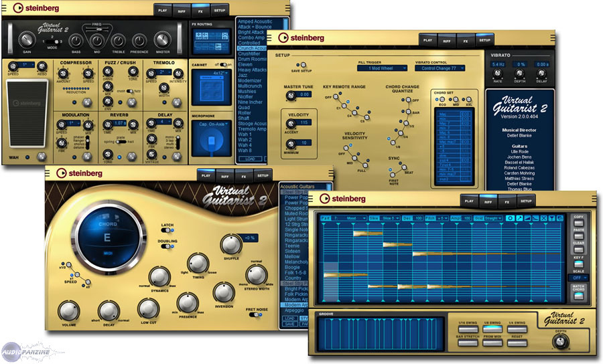Click the Master Tune knob in Setup
Viewport: 603px width, 364px height.
pyautogui.click(x=291, y=96)
